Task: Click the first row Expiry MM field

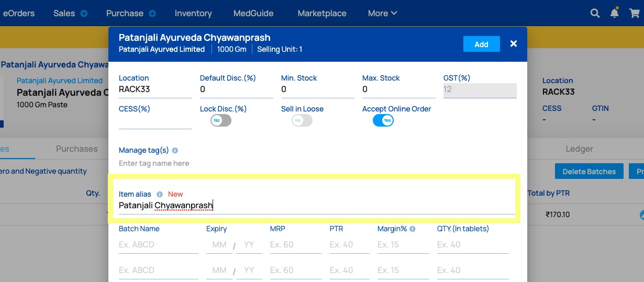Action: point(219,245)
